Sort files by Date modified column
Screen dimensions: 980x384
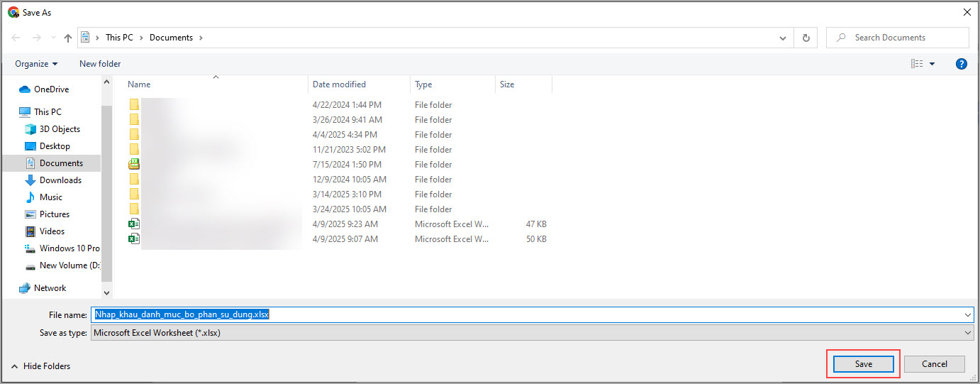pos(339,84)
